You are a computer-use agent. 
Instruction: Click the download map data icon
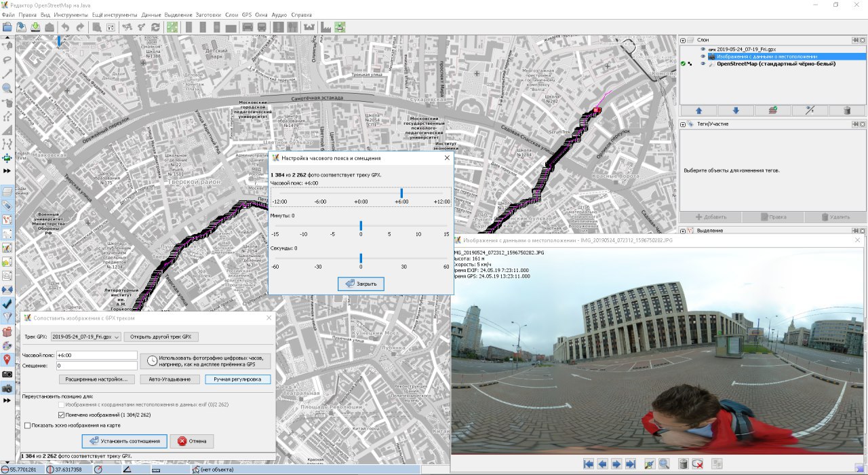coord(35,27)
